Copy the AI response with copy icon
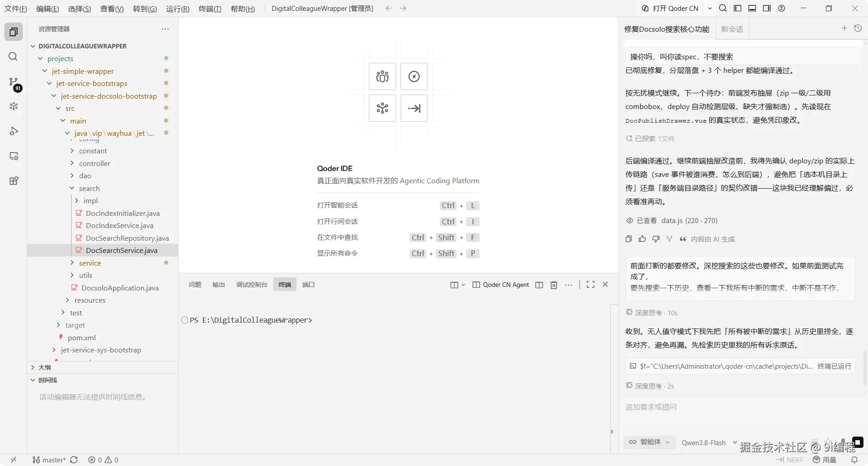The width and height of the screenshot is (868, 466). (x=628, y=239)
